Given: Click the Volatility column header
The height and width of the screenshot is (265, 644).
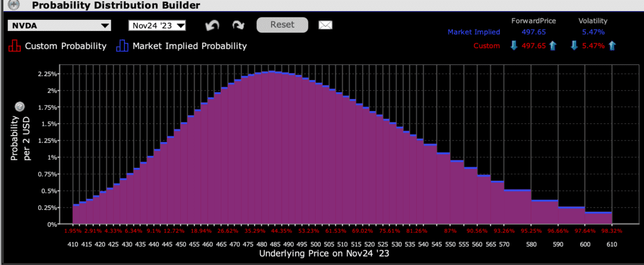Looking at the screenshot, I should point(592,21).
